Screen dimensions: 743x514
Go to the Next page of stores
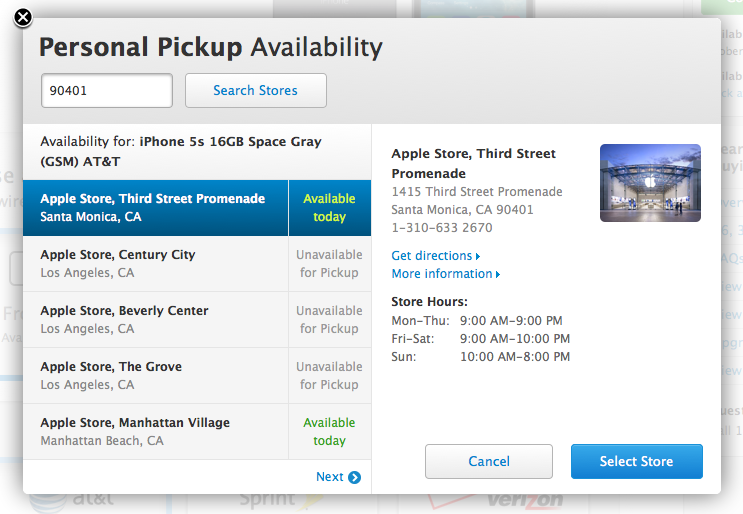point(329,477)
